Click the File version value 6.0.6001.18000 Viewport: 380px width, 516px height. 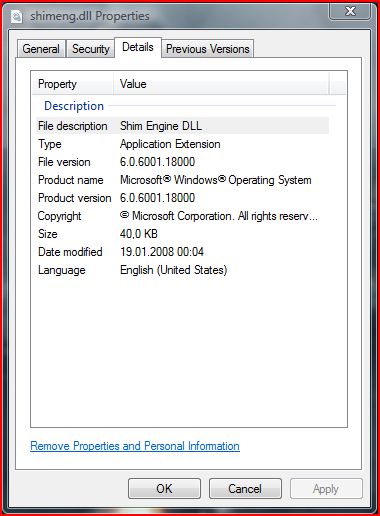click(x=157, y=162)
